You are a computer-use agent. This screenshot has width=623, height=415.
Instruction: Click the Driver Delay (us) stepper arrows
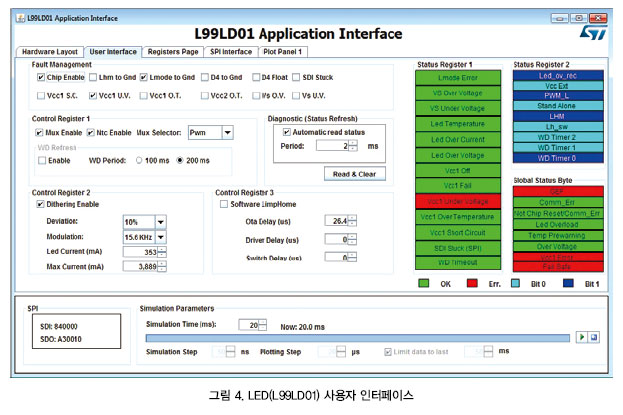click(352, 239)
